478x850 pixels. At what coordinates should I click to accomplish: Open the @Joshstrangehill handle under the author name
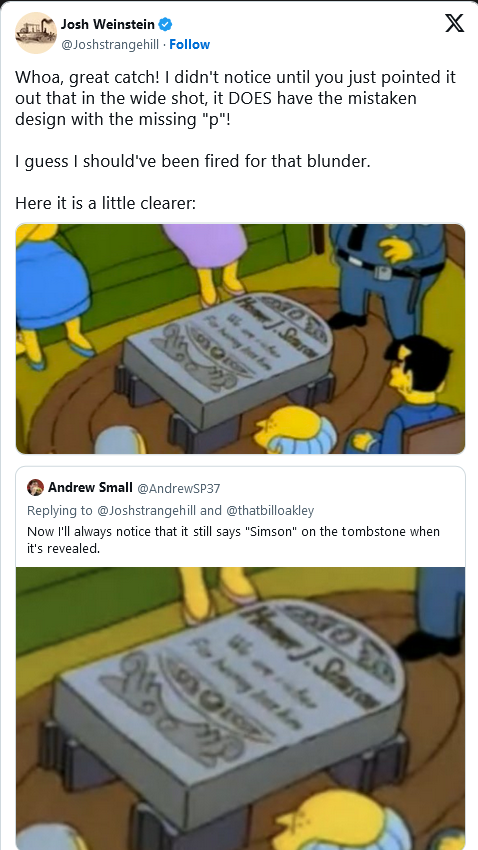click(x=110, y=44)
